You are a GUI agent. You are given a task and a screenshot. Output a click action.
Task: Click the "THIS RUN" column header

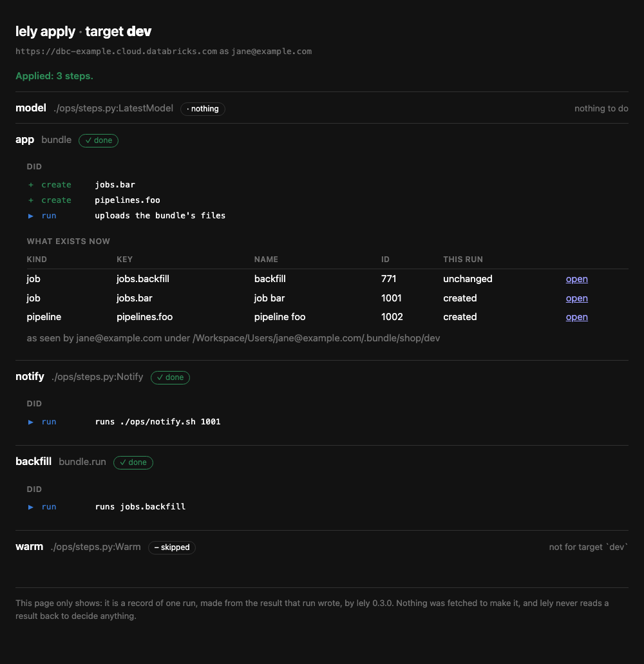pyautogui.click(x=463, y=259)
